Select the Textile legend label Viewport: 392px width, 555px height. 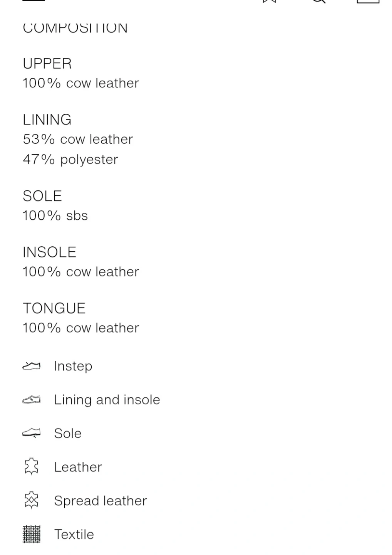pyautogui.click(x=74, y=535)
